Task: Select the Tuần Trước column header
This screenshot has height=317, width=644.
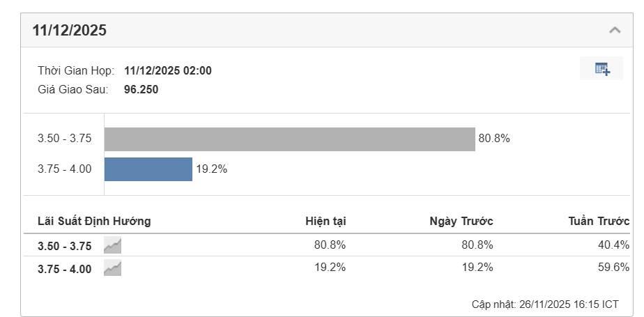Action: [x=599, y=222]
